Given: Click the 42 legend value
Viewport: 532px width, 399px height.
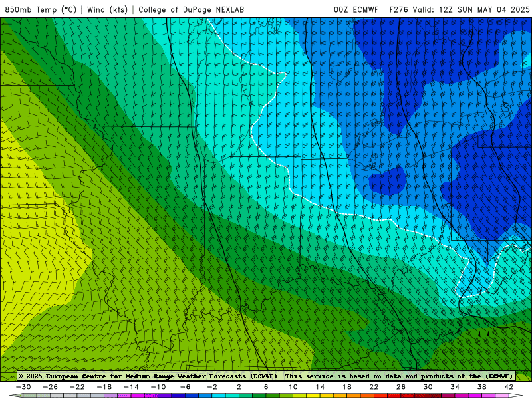Looking at the screenshot, I should (509, 387).
